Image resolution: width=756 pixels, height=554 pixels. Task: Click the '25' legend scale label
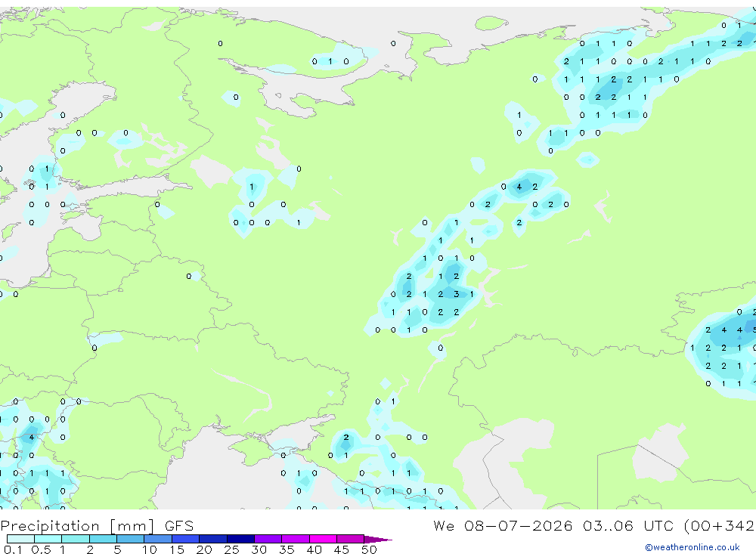[231, 549]
